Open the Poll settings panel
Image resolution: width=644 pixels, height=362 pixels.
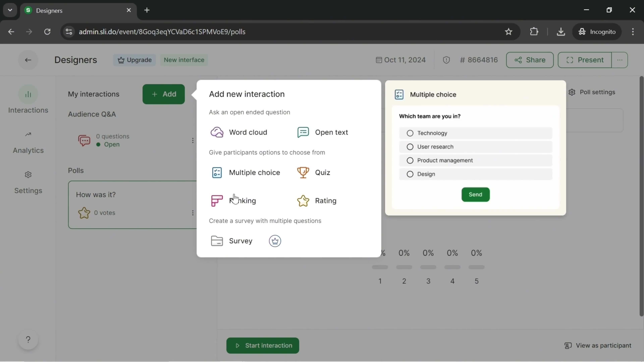coord(594,92)
